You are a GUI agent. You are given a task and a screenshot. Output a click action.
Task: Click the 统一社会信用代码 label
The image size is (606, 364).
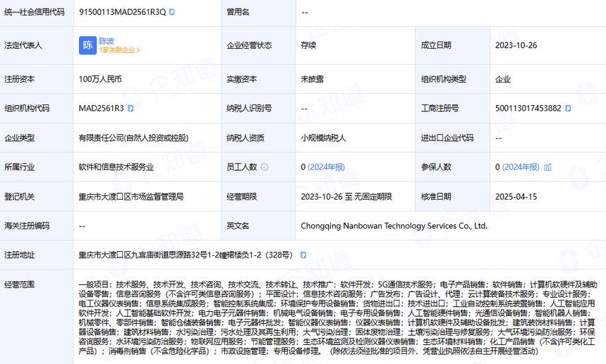tap(35, 12)
